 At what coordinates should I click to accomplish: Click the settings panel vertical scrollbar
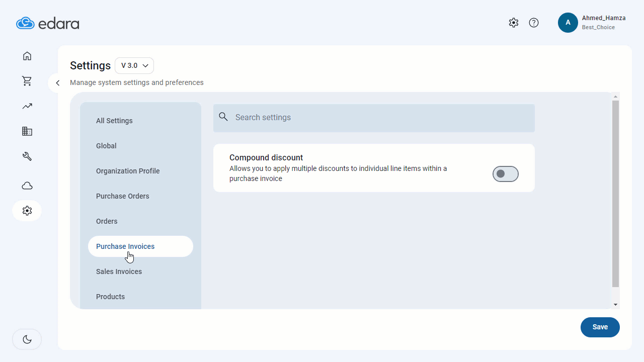point(615,194)
